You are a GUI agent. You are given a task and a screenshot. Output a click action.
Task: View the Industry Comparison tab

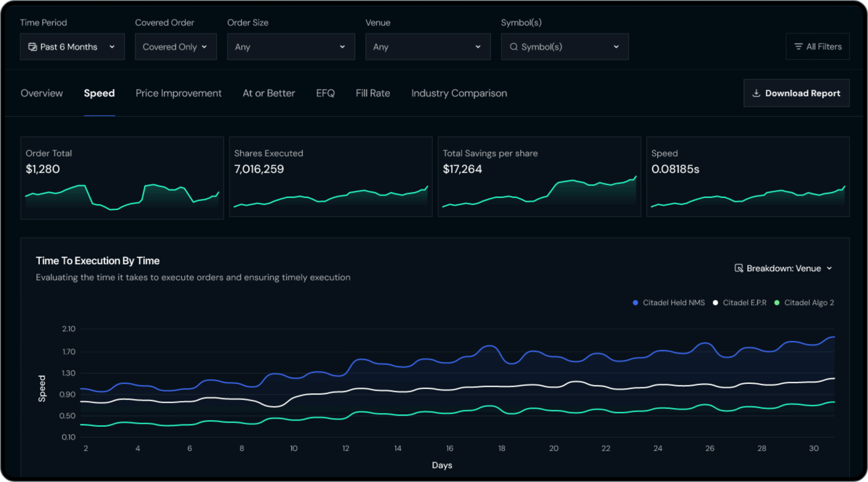point(459,93)
